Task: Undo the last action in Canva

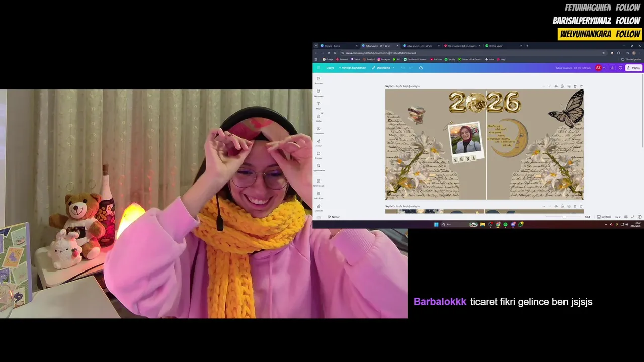Action: (x=403, y=68)
